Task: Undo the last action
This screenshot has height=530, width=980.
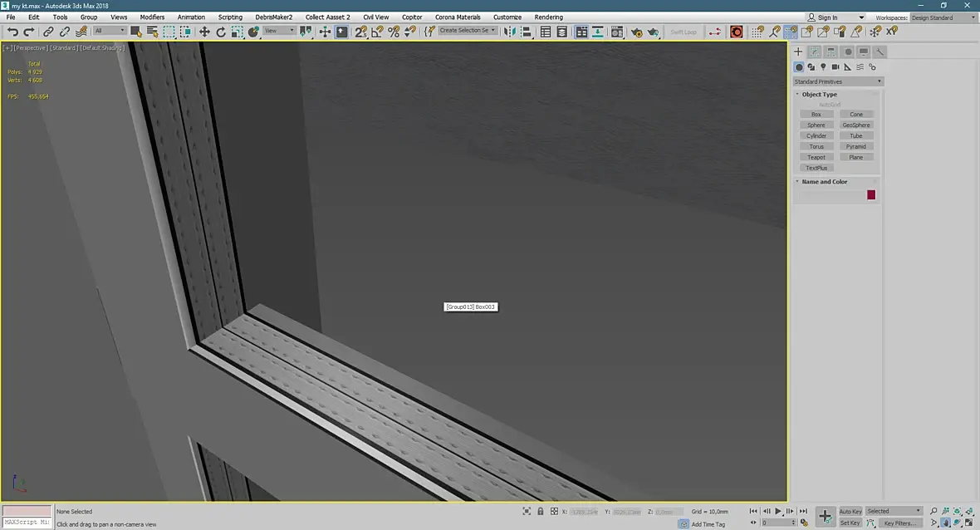Action: pos(12,32)
